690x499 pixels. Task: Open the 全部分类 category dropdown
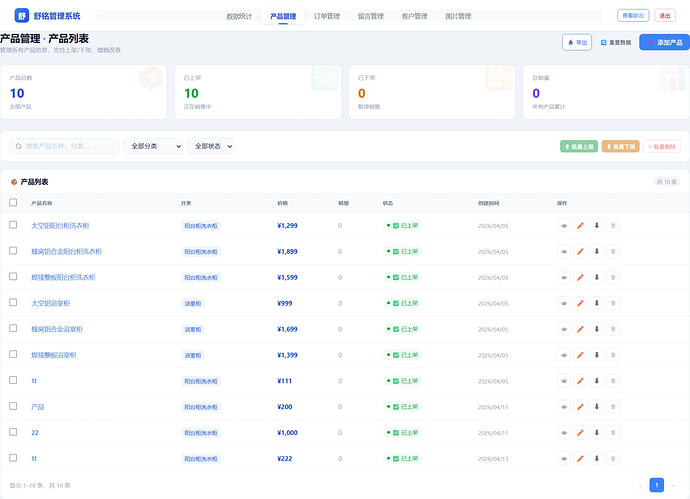pyautogui.click(x=153, y=146)
